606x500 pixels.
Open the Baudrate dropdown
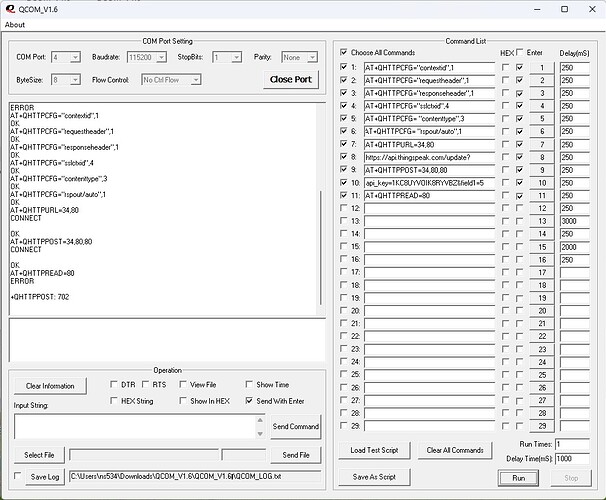point(160,58)
